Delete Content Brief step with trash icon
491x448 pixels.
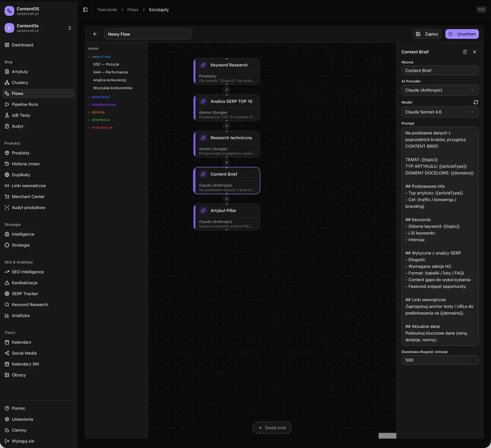pyautogui.click(x=465, y=52)
